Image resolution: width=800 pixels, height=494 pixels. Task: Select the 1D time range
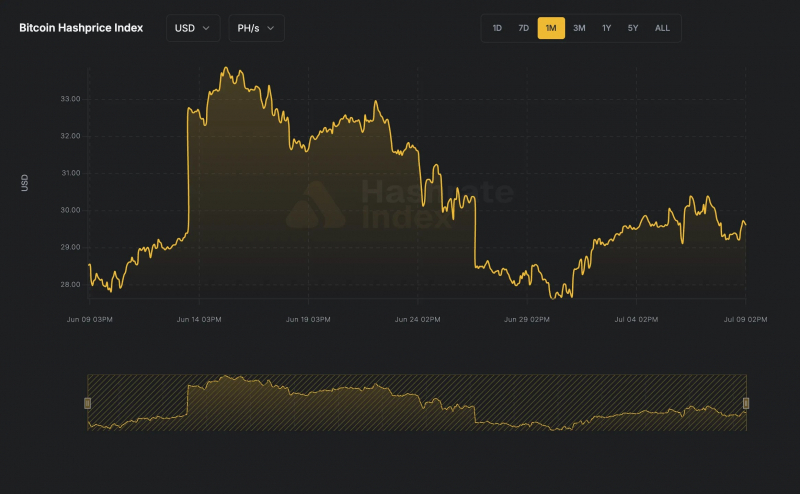click(x=497, y=28)
